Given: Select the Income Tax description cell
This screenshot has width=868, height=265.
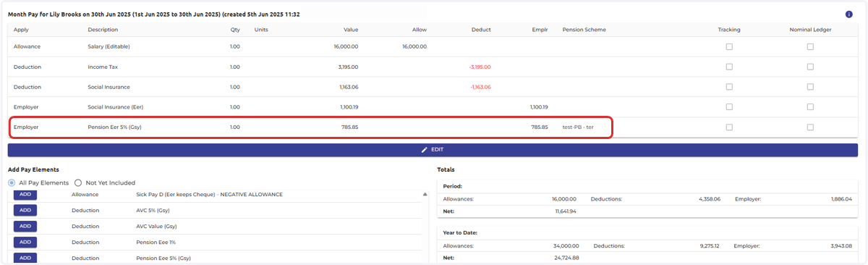Looking at the screenshot, I should pyautogui.click(x=103, y=67).
